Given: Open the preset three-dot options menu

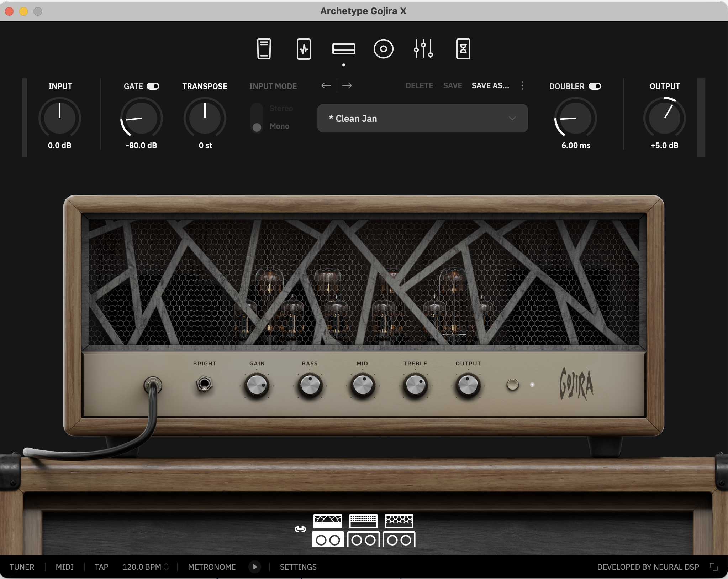Looking at the screenshot, I should click(x=522, y=85).
